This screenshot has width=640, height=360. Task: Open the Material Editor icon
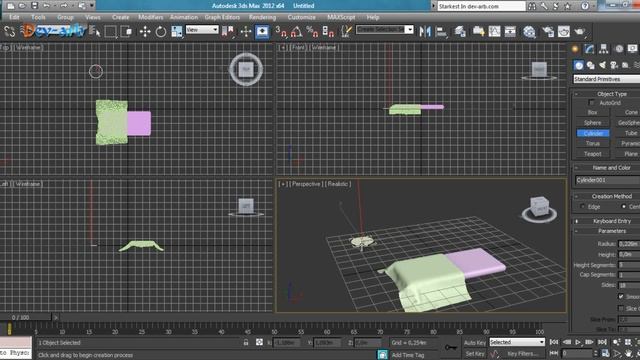(529, 31)
